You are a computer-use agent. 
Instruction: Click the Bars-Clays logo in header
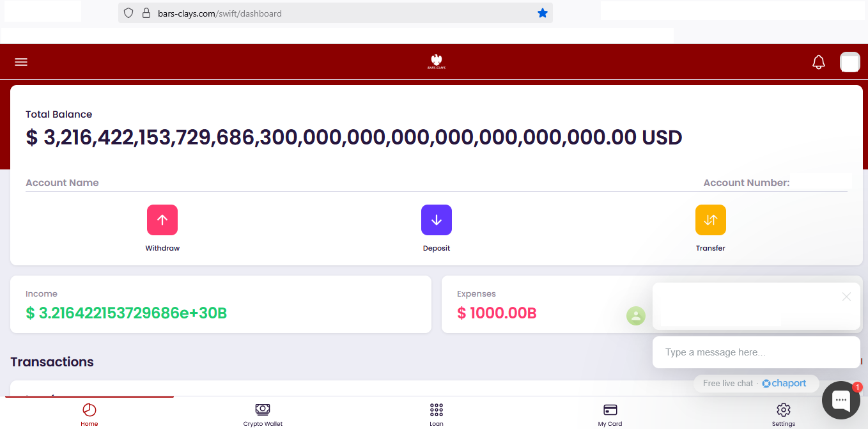437,62
